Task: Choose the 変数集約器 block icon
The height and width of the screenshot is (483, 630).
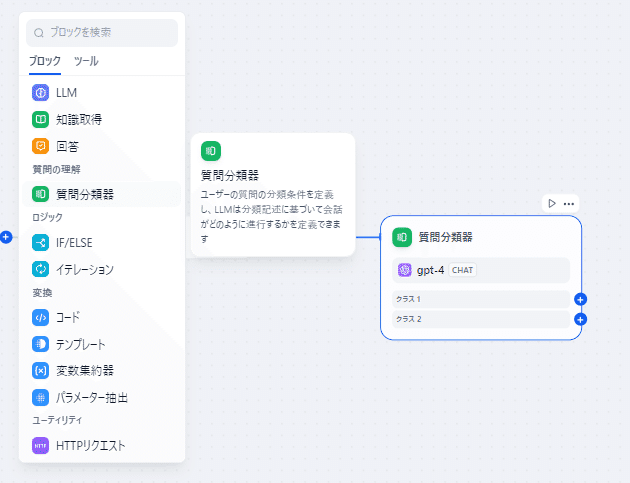Action: (41, 371)
